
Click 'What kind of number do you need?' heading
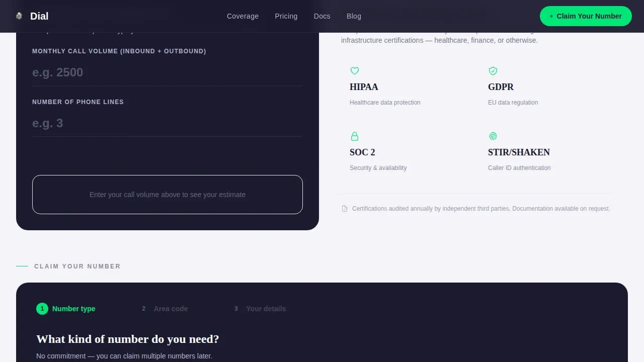pos(128,339)
